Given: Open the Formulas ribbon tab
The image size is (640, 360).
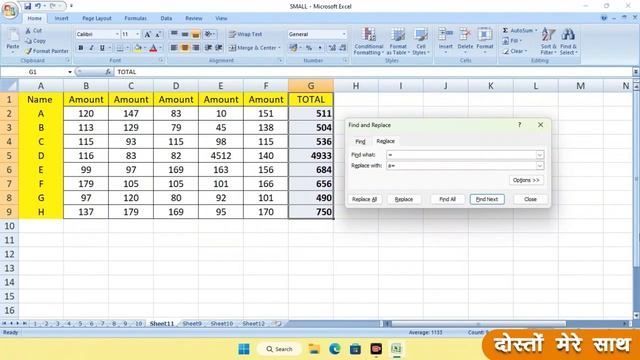Looking at the screenshot, I should pyautogui.click(x=136, y=18).
